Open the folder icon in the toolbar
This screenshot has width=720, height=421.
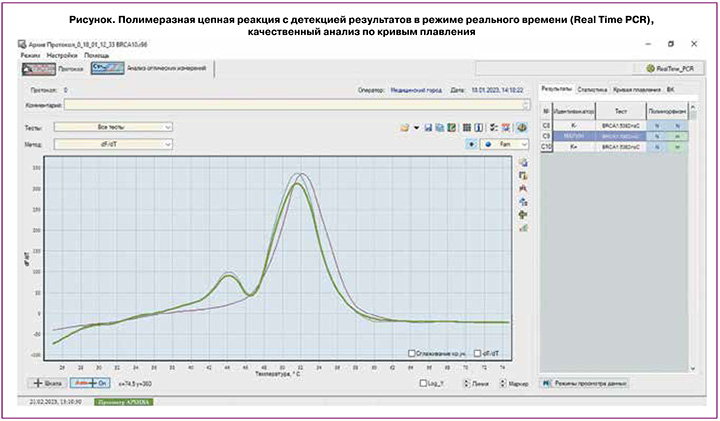point(404,128)
